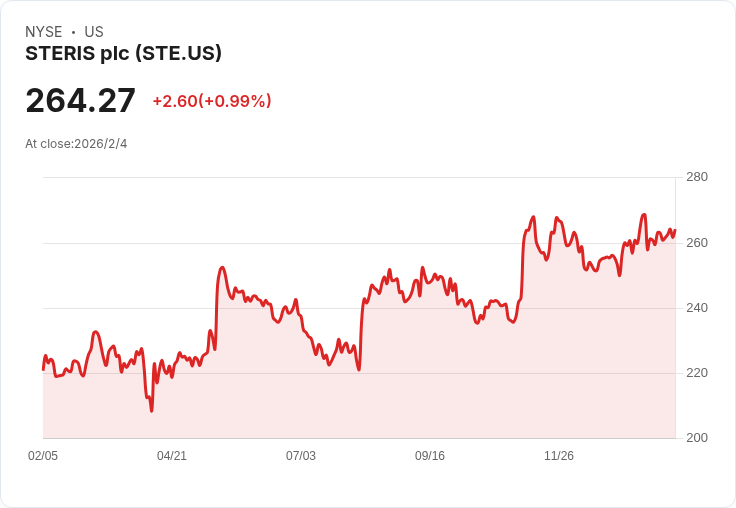Image resolution: width=736 pixels, height=508 pixels.
Task: Click the 240 y-axis value
Action: pos(696,308)
